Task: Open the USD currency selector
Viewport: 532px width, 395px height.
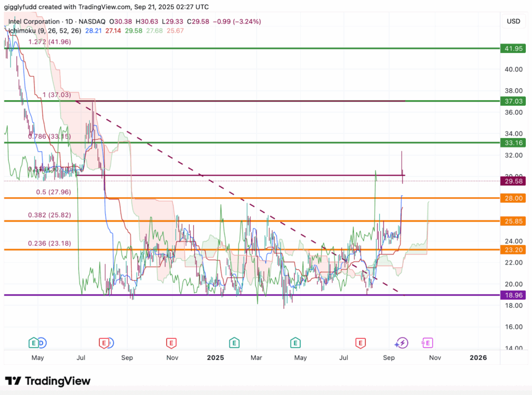Action: tap(513, 21)
